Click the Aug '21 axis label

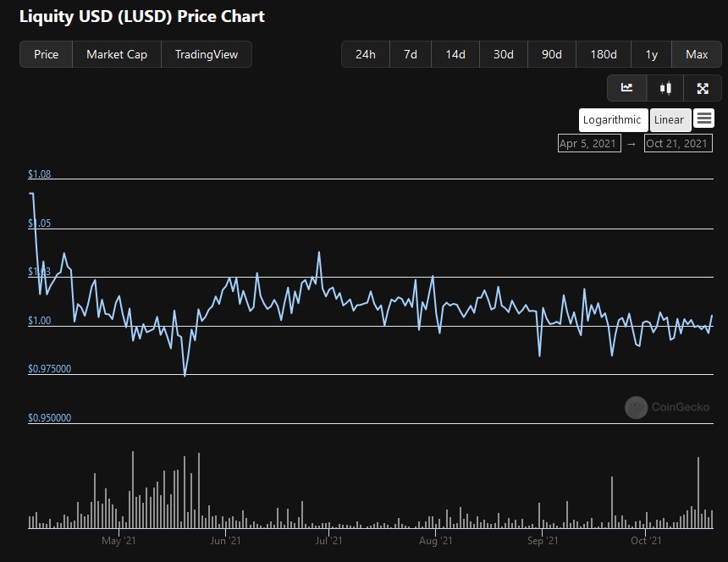[435, 541]
